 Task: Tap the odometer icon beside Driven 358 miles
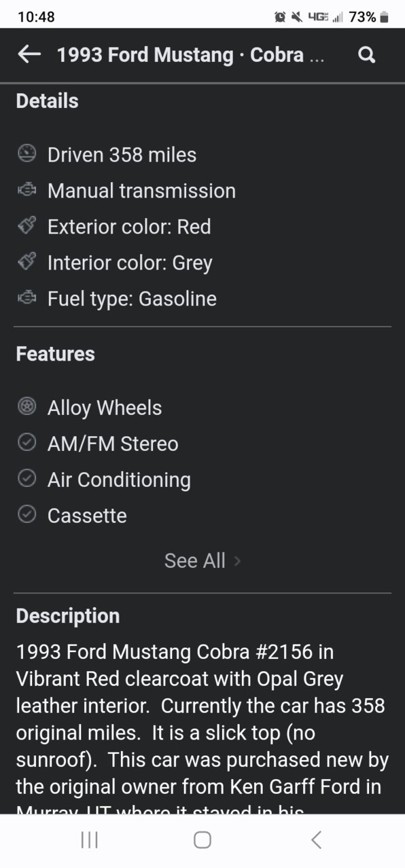click(26, 153)
